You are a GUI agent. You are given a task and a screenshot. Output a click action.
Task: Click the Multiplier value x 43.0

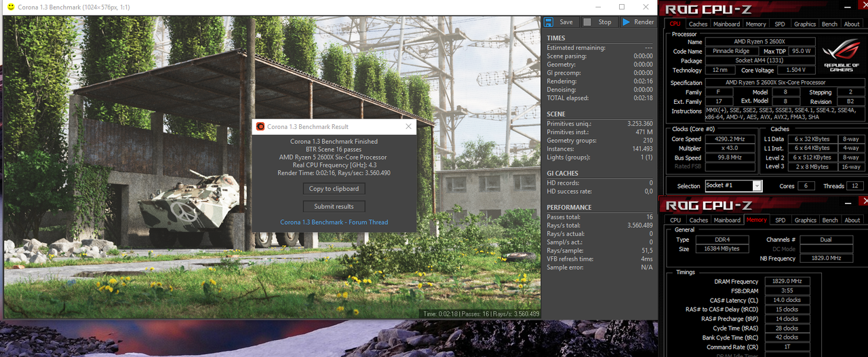pyautogui.click(x=730, y=148)
